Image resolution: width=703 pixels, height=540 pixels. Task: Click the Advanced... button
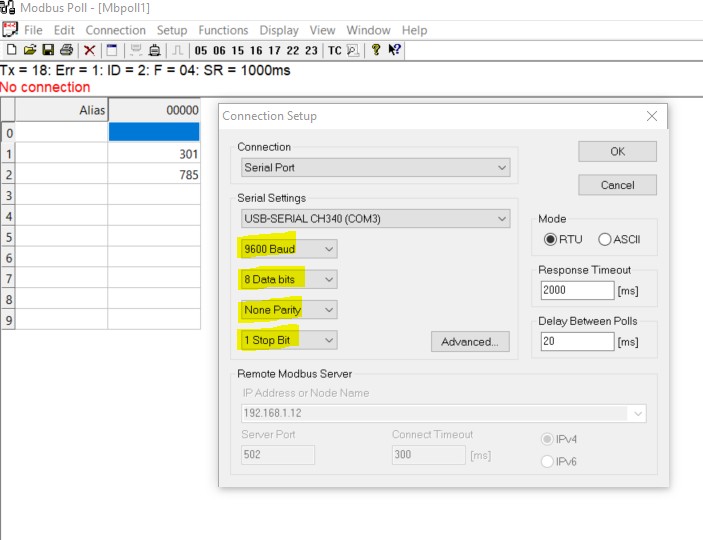coord(470,342)
